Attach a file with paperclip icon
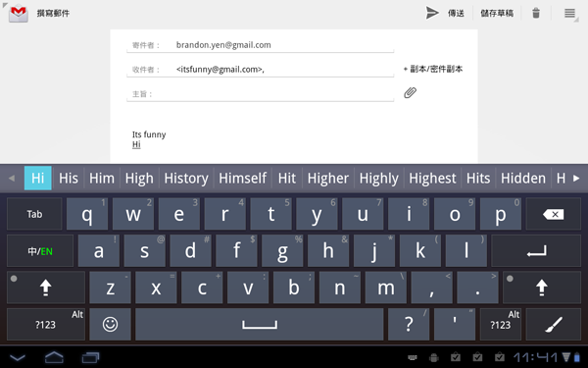Image resolution: width=588 pixels, height=368 pixels. point(410,92)
